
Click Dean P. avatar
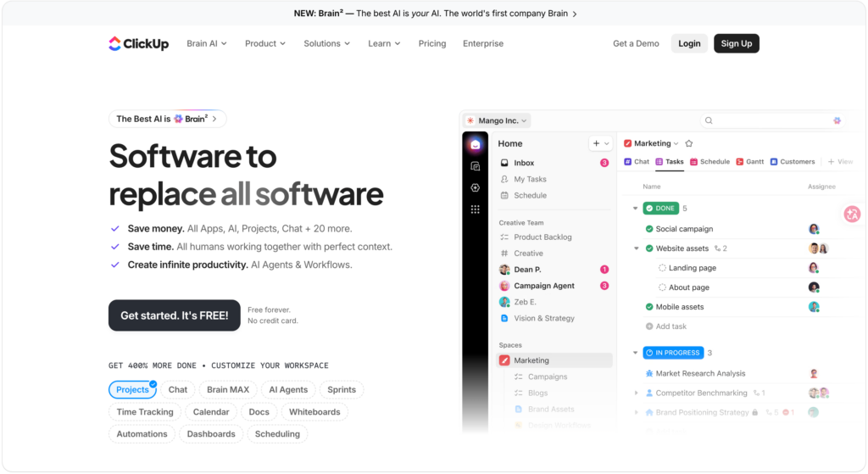click(504, 270)
